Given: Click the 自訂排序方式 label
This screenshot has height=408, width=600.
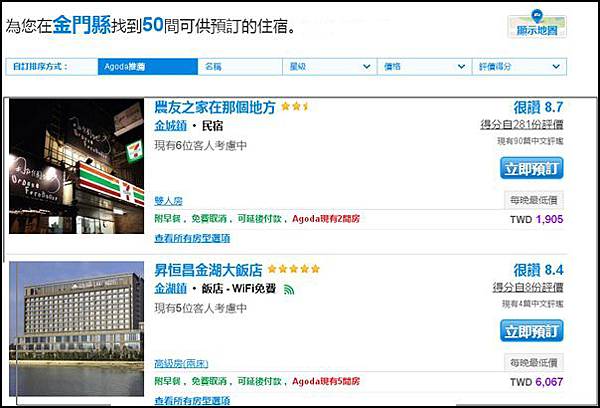Looking at the screenshot, I should click(x=40, y=67).
